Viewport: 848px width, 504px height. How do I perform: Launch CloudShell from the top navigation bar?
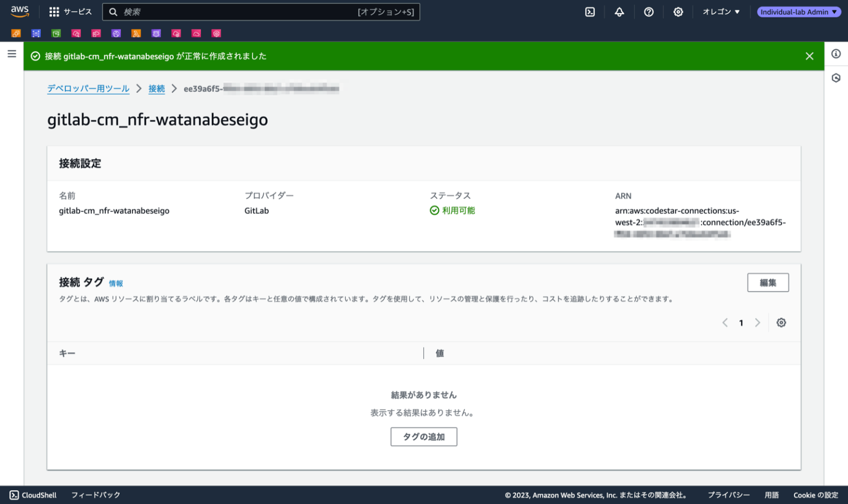click(x=590, y=11)
